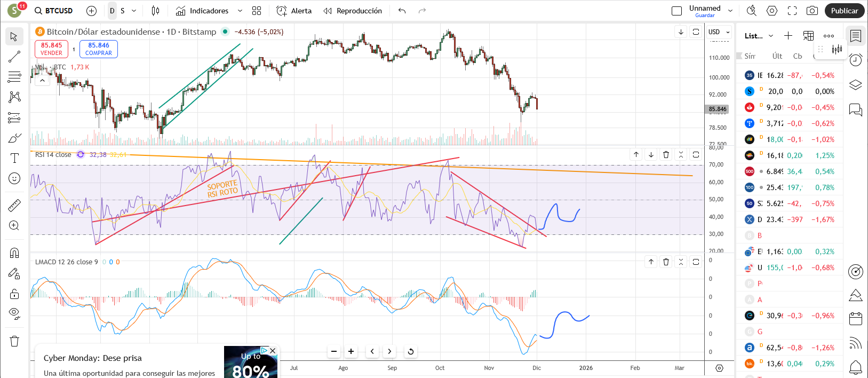This screenshot has height=378, width=868.
Task: Remove drawings with the trash icon in left toolbar
Action: click(14, 341)
